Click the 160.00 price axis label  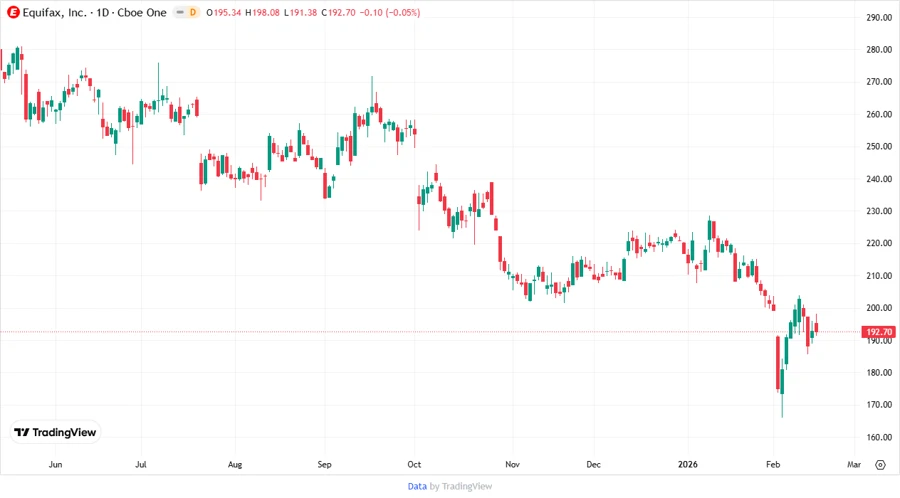point(879,437)
